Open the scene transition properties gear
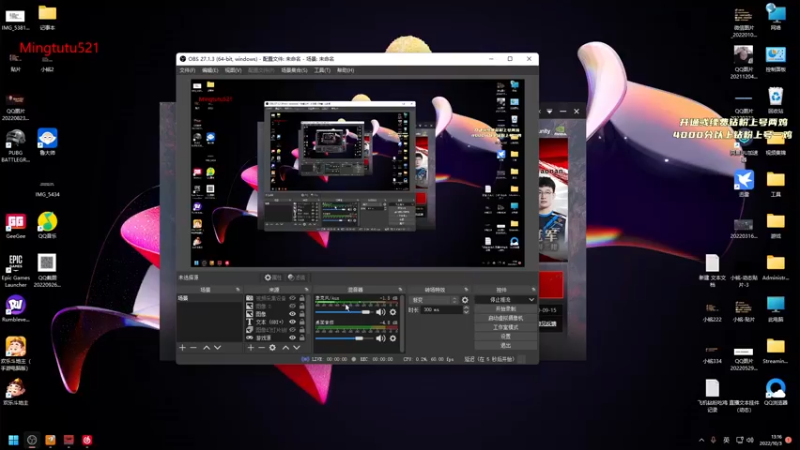 (x=465, y=300)
